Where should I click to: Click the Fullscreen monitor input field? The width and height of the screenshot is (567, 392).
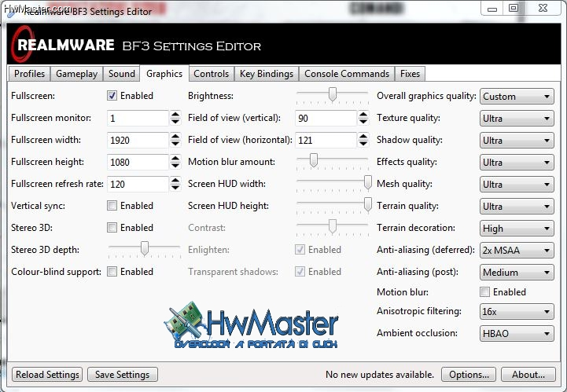click(138, 118)
